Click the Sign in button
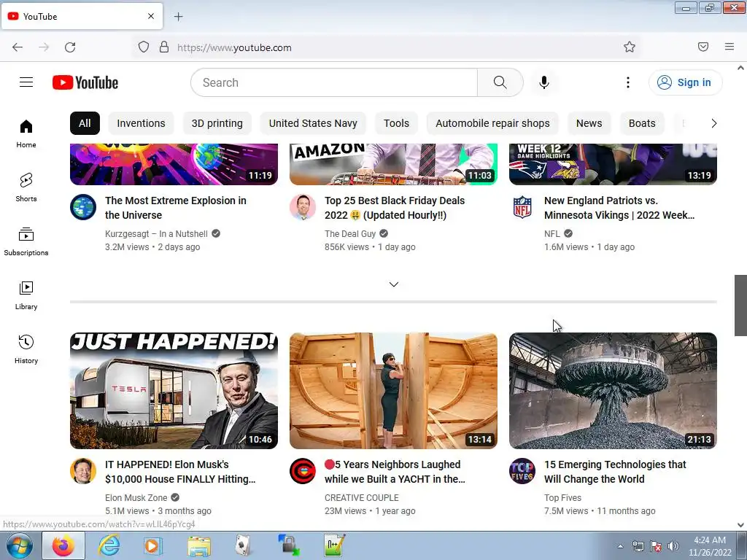 point(686,82)
